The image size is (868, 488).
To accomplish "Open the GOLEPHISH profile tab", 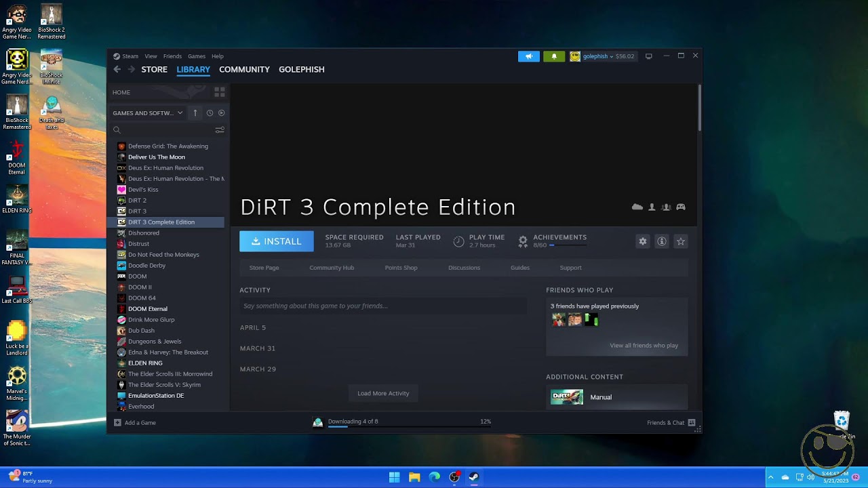I will point(302,69).
